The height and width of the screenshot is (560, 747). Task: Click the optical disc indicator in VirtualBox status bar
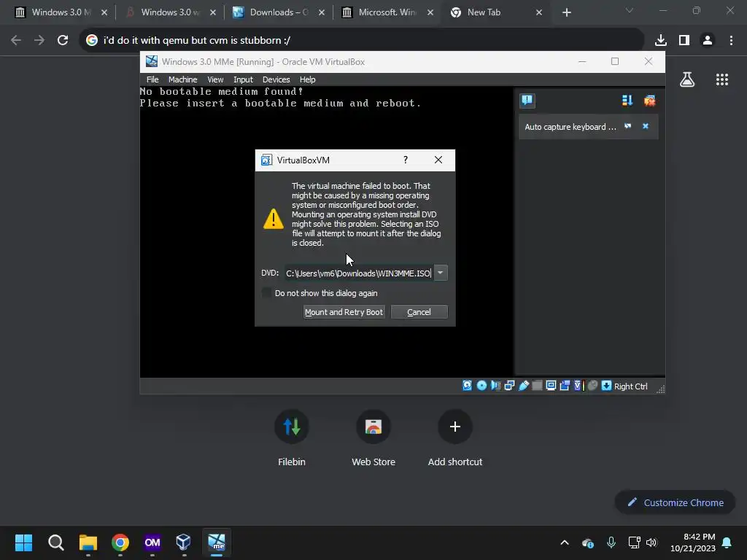tap(481, 386)
